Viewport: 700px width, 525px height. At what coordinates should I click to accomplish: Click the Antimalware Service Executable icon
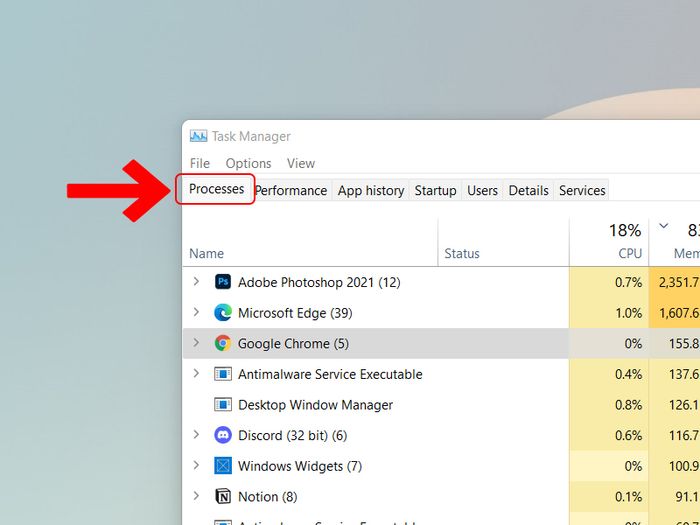[x=223, y=374]
